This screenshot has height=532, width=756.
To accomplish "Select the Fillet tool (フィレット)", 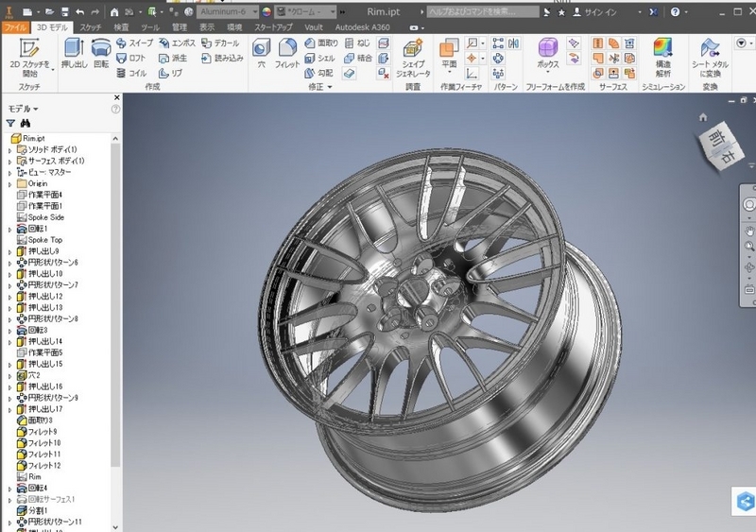I will click(287, 53).
